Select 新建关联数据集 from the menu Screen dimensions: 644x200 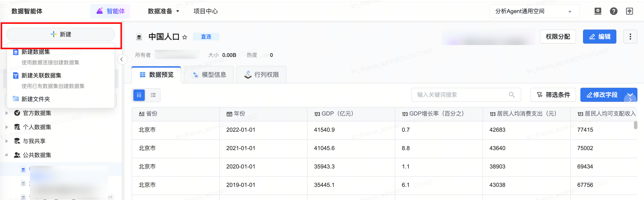coord(41,75)
